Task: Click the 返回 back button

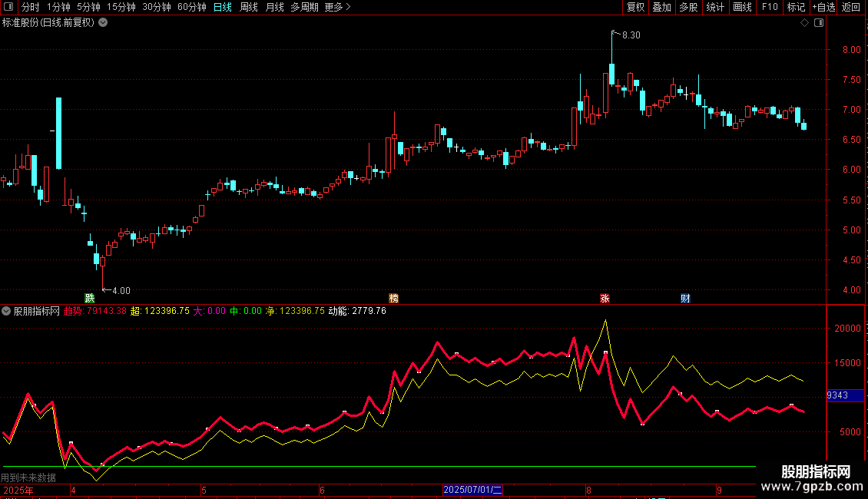Action: 851,7
